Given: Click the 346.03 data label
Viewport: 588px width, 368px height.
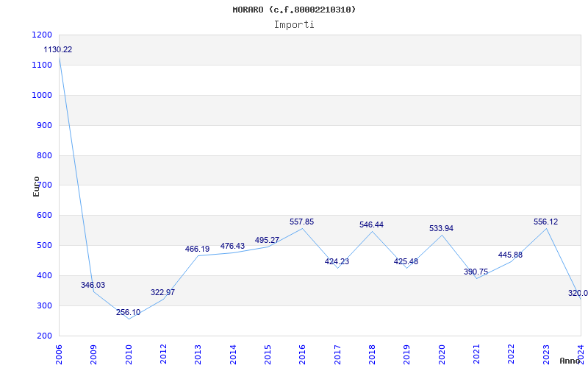Looking at the screenshot, I should click(x=93, y=285).
